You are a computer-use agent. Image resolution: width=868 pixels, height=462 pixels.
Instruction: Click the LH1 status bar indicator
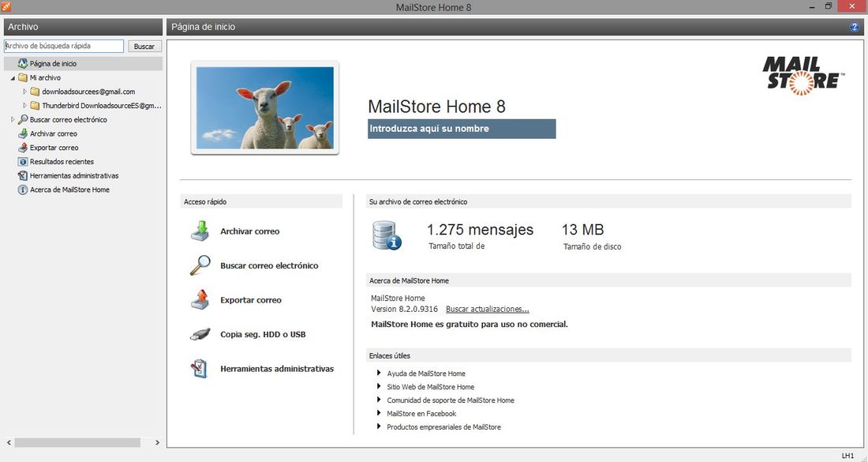[847, 456]
